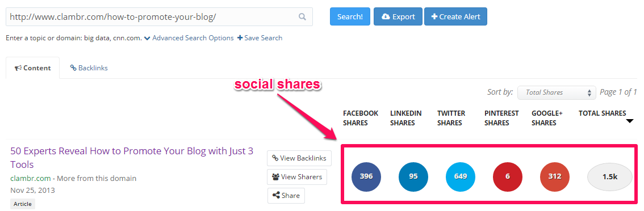This screenshot has width=644, height=211.
Task: Select the Content tab
Action: click(x=33, y=67)
